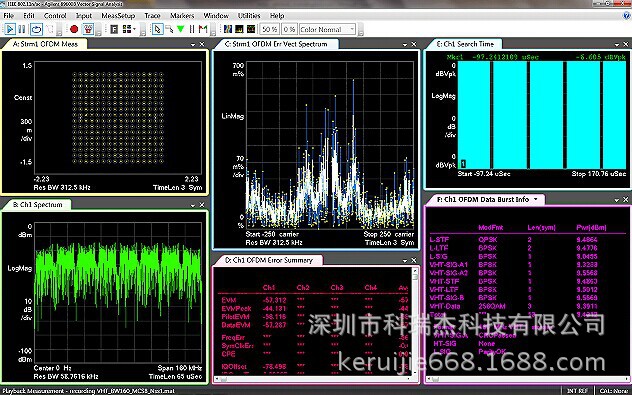Click the single sweep icon in toolbar
Screen dimensions: 632x395
pos(50,29)
